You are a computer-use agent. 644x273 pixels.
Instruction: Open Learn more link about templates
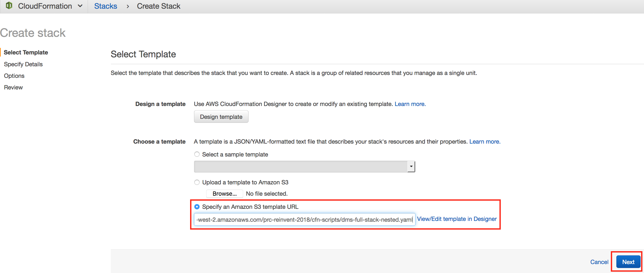click(x=485, y=141)
